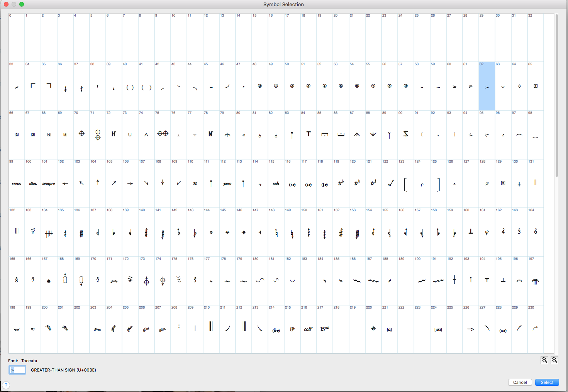Image resolution: width=568 pixels, height=392 pixels.
Task: Select the down arrow symbol in slot 108
Action: (x=163, y=183)
